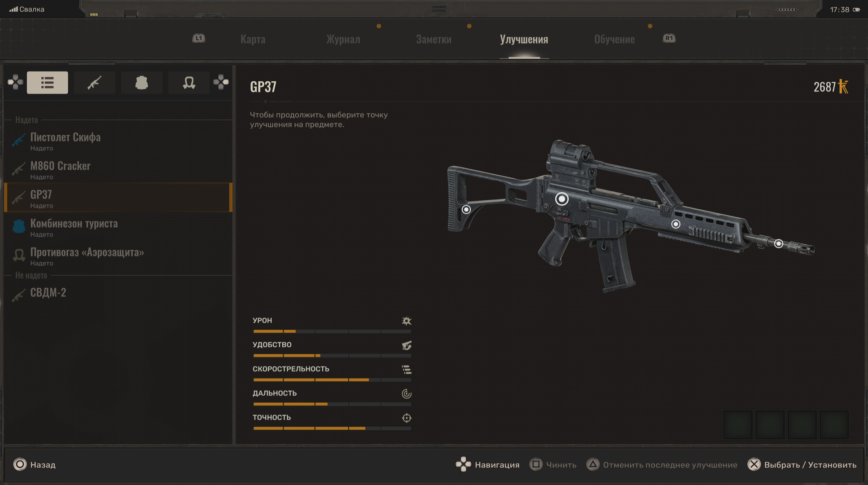Open the Карта tab
This screenshot has width=868, height=485.
point(253,40)
